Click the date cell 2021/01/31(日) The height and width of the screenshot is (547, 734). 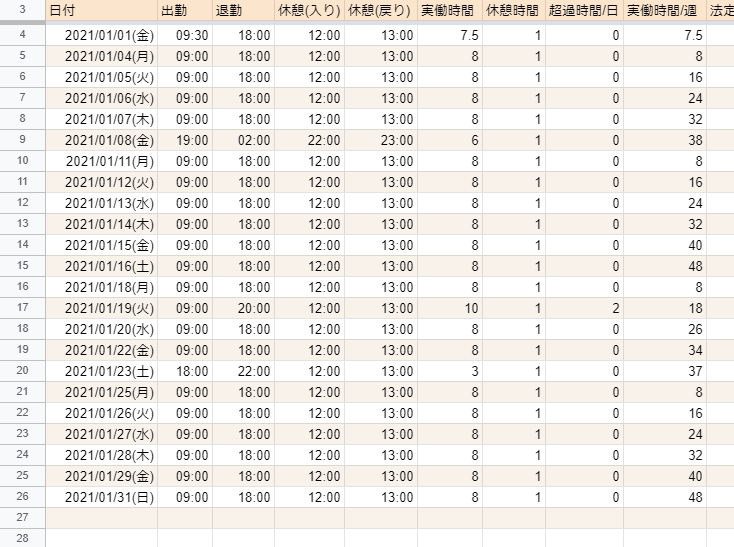(x=101, y=497)
